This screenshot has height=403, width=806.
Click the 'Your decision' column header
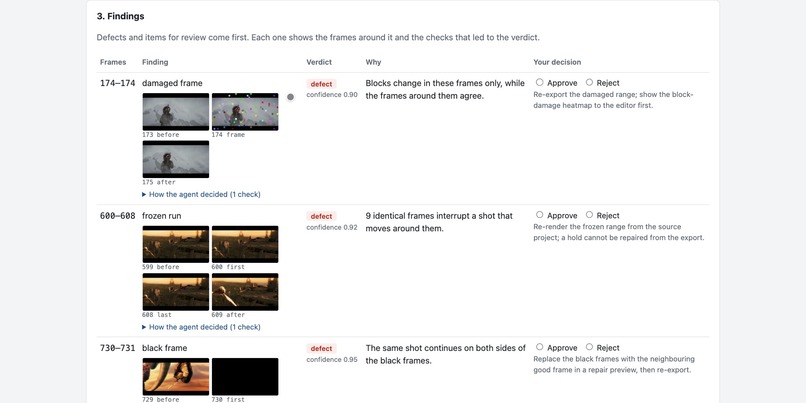point(557,62)
